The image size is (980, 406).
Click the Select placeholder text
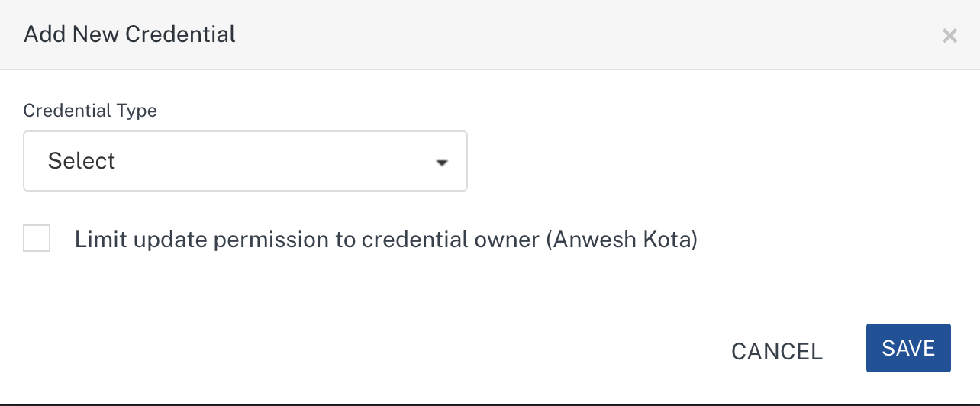coord(82,161)
